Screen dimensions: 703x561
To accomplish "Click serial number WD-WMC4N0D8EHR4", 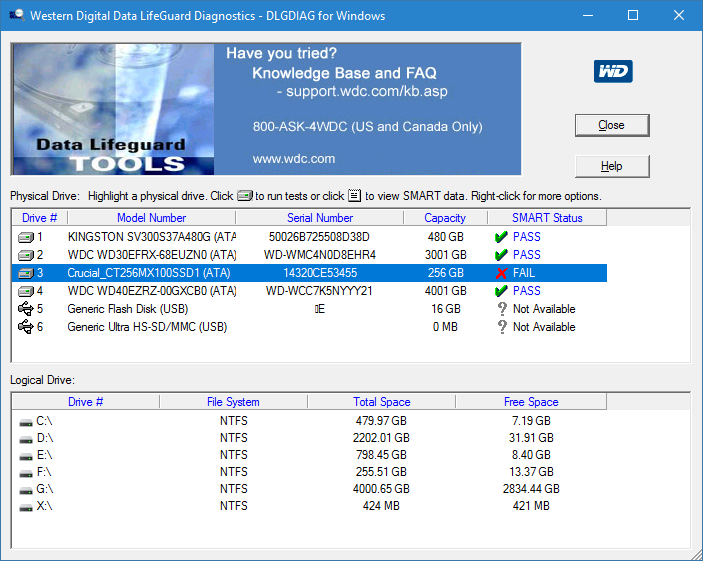I will (x=320, y=255).
